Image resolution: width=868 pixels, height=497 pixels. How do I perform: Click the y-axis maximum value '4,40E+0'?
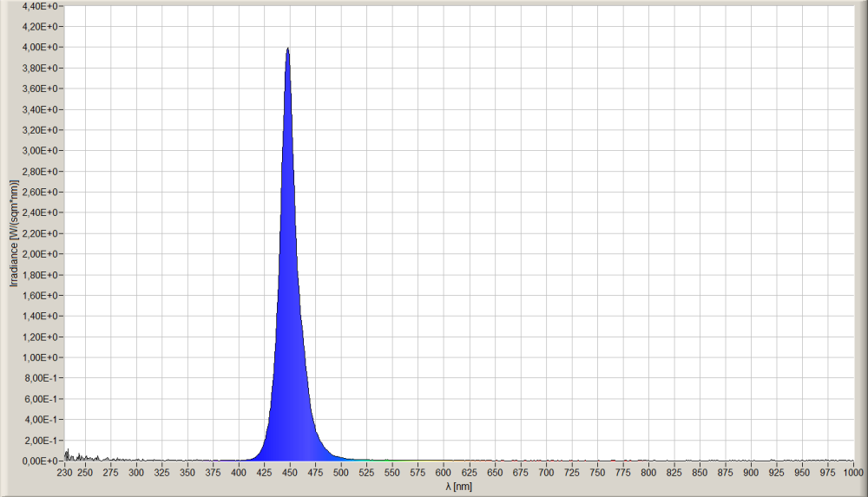click(41, 6)
